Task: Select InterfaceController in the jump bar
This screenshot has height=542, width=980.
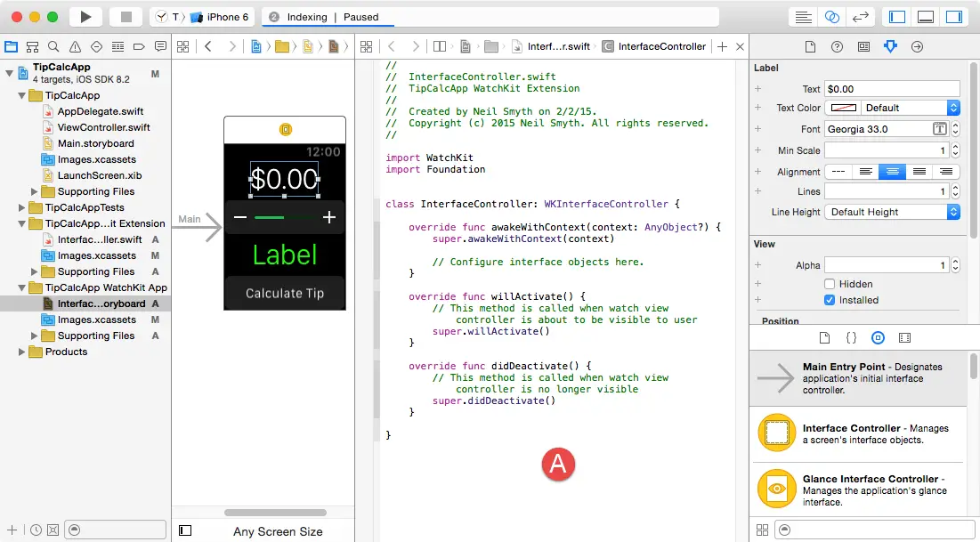Action: click(661, 46)
